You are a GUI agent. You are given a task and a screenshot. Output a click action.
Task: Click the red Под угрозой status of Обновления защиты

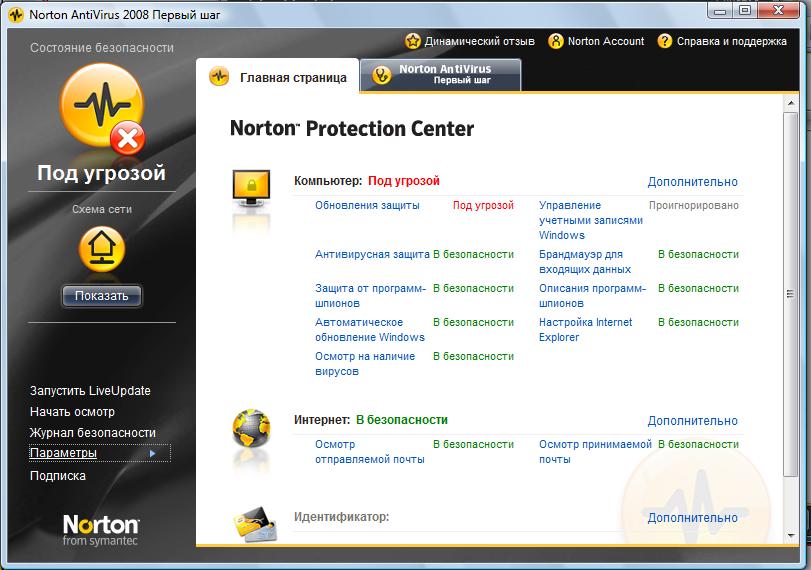click(483, 205)
